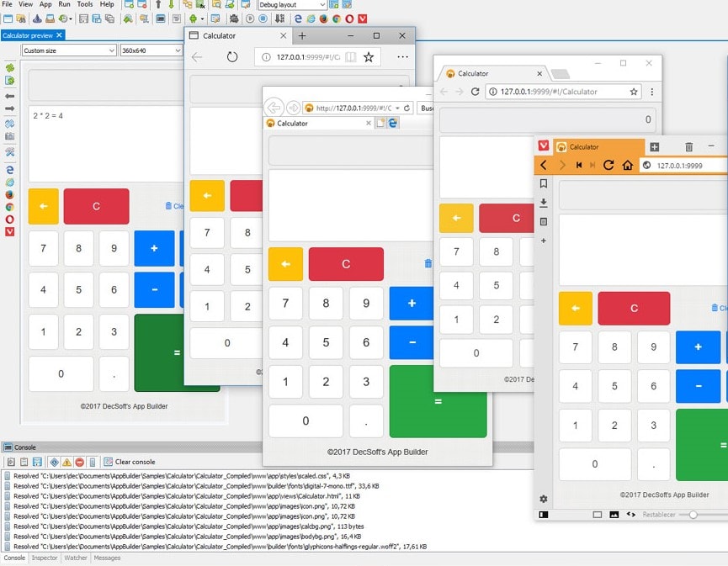Open Vivaldi's bookmarks panel icon
The height and width of the screenshot is (566, 728).
544,183
